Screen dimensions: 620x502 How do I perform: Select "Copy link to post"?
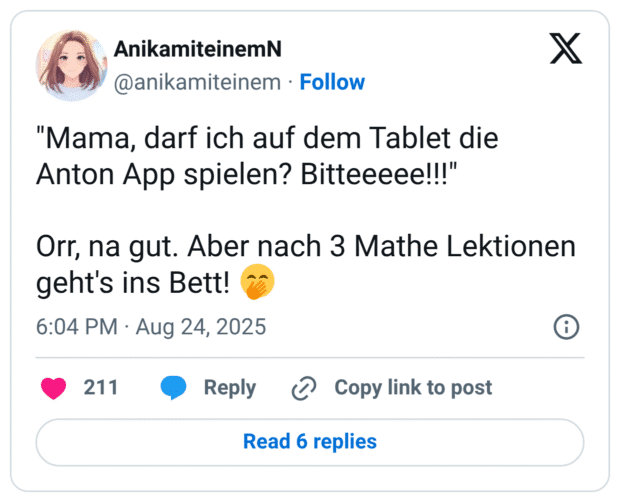(x=413, y=388)
